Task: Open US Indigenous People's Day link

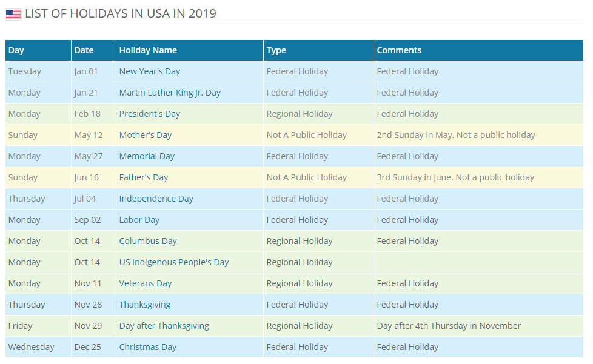Action: coord(174,262)
